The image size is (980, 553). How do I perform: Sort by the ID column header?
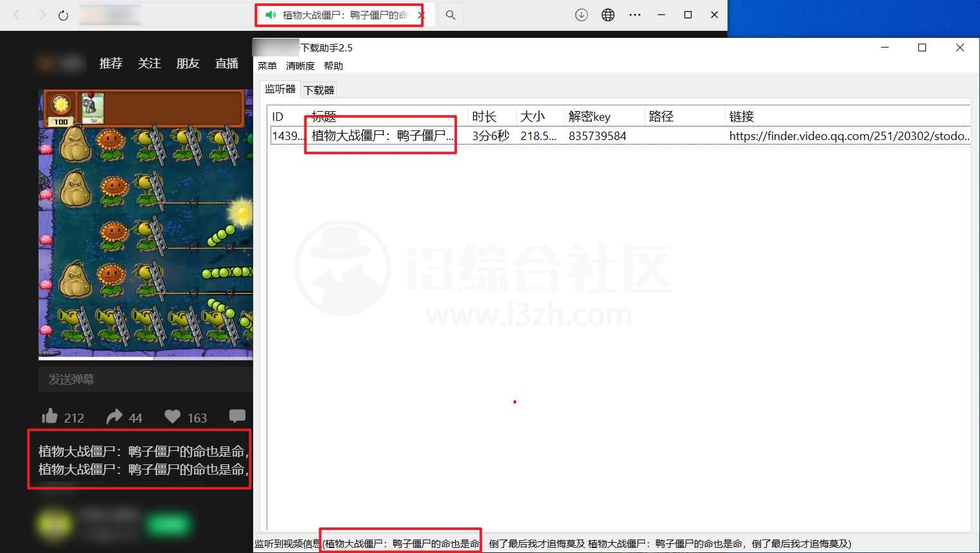pyautogui.click(x=287, y=116)
